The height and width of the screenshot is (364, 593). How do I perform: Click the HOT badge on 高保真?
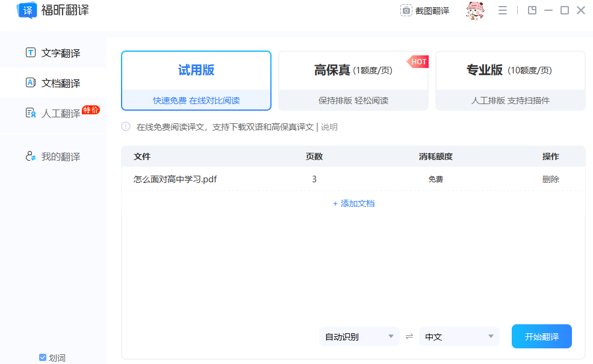click(418, 61)
